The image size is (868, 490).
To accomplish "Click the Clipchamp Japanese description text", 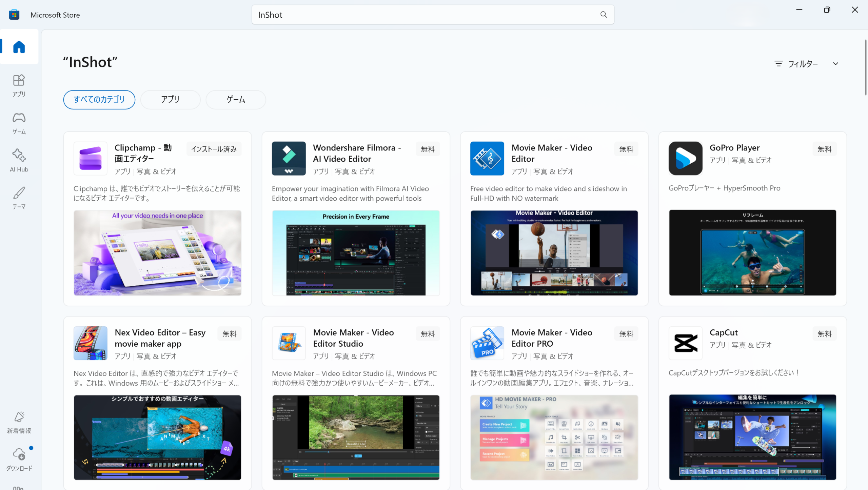I will [x=157, y=193].
